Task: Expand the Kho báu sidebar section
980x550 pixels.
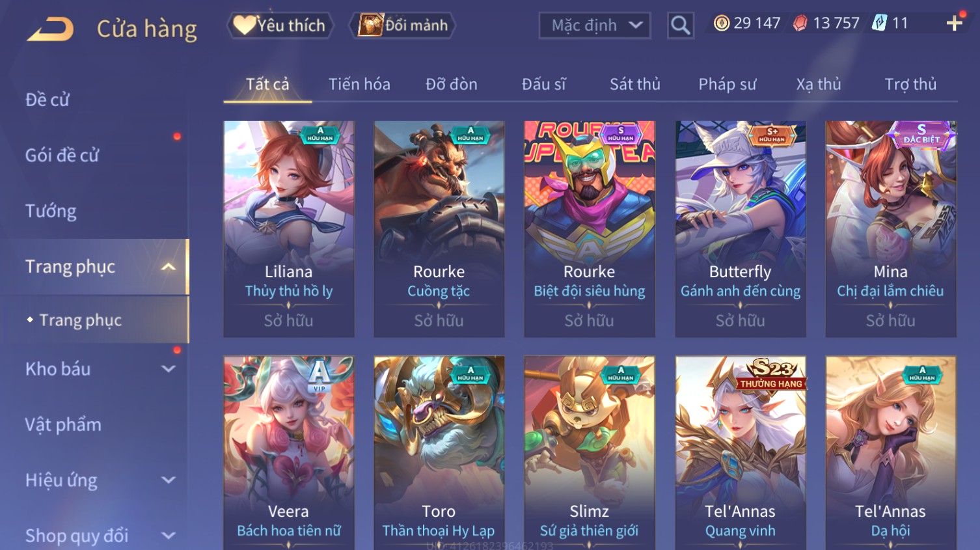Action: click(x=169, y=369)
